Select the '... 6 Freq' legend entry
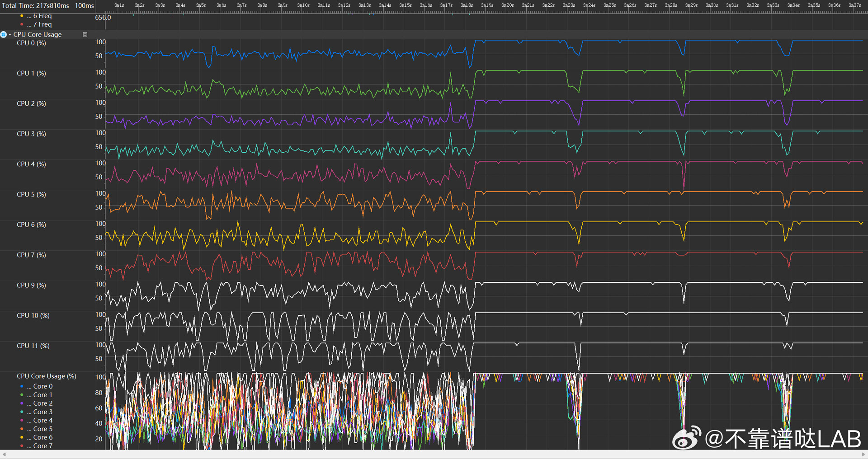The height and width of the screenshot is (459, 868). coord(39,16)
